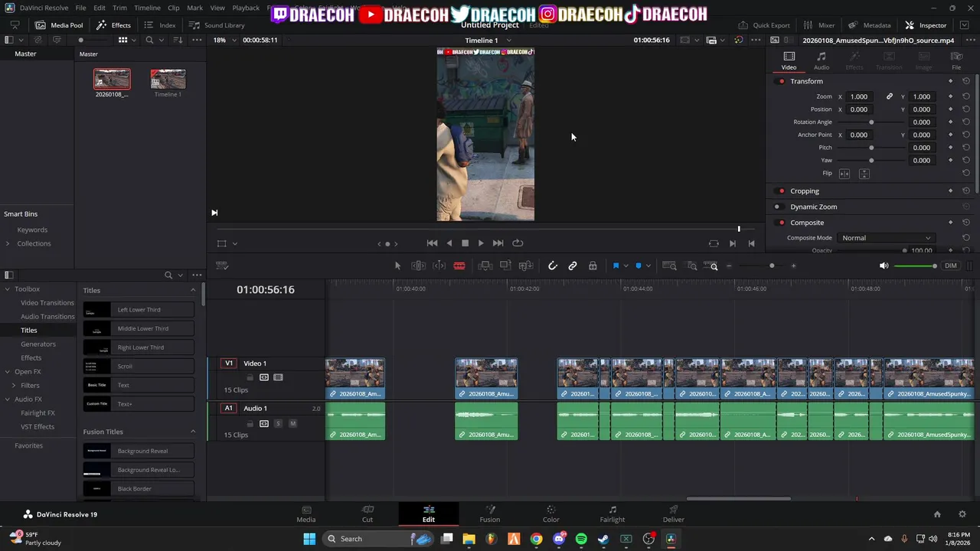Open the Playback menu
Viewport: 980px width, 551px height.
[246, 8]
